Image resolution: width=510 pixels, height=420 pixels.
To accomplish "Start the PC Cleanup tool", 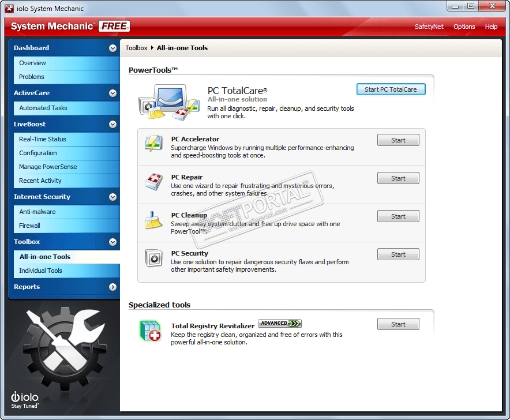I will (x=398, y=216).
